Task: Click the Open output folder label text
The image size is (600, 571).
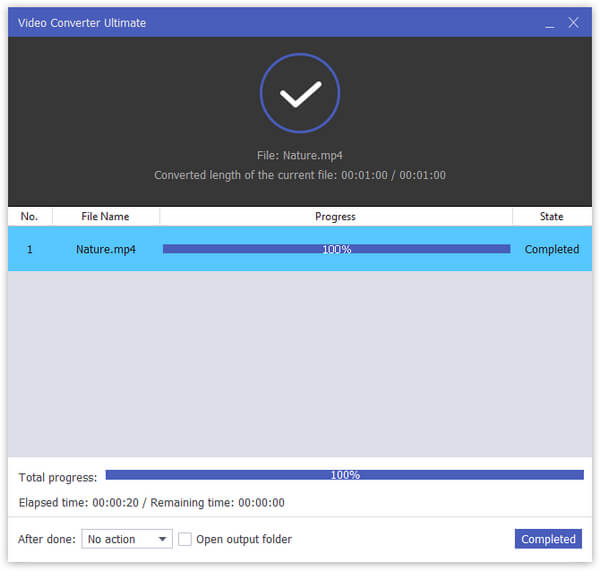Action: (244, 539)
